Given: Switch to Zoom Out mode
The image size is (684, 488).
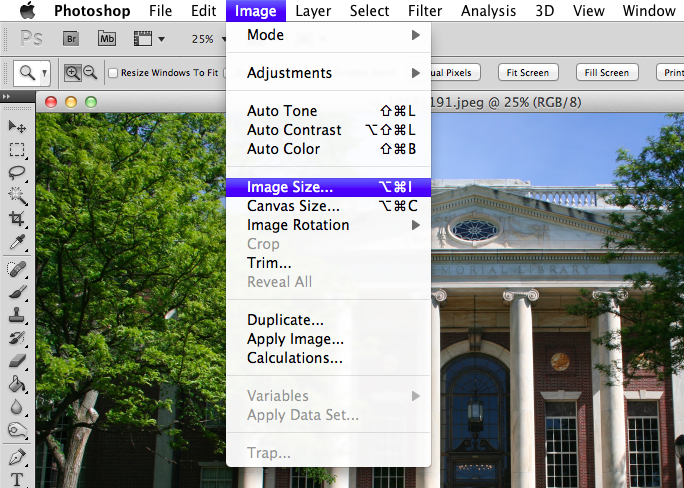Looking at the screenshot, I should [91, 72].
